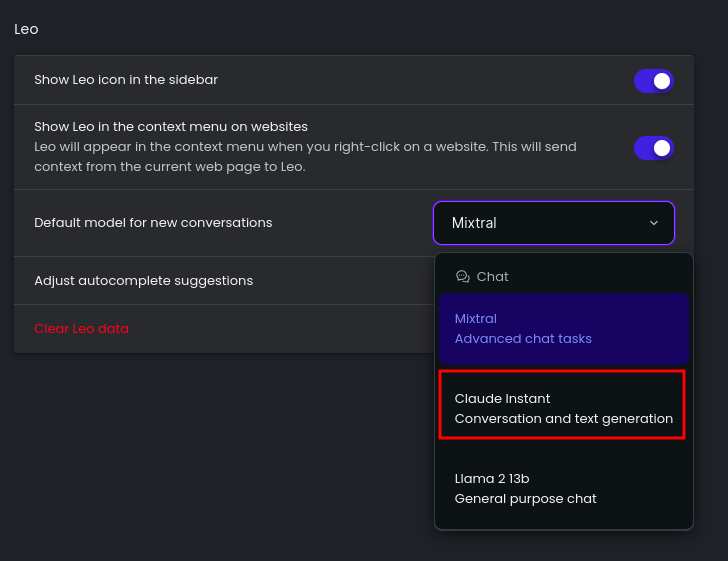728x561 pixels.
Task: Select Claude Instant from the model list
Action: [x=562, y=404]
